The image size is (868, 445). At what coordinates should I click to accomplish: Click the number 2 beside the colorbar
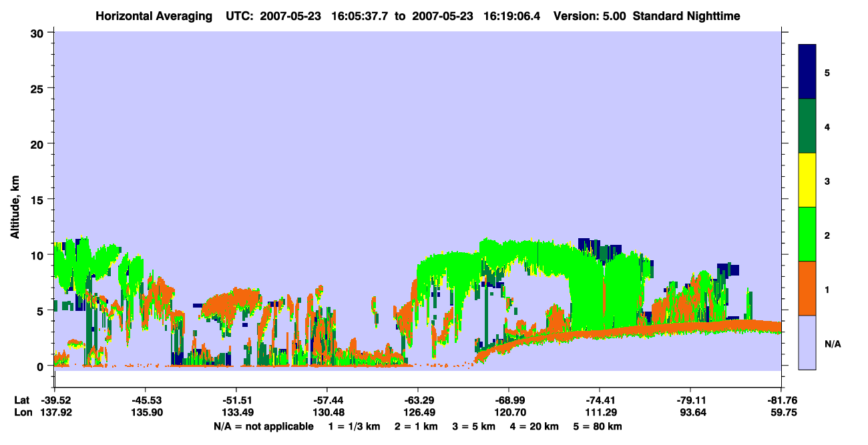[x=827, y=235]
